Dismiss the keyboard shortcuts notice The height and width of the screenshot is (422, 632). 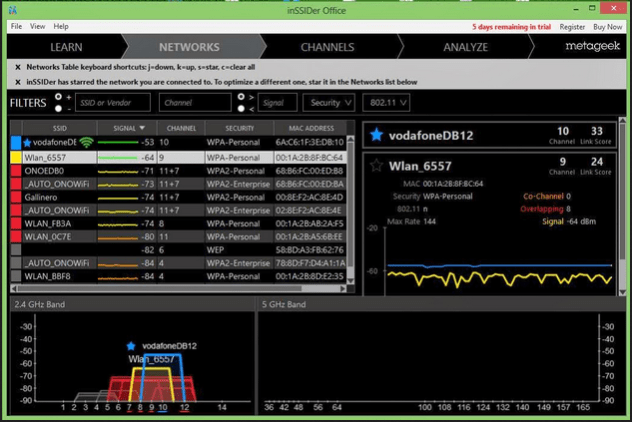18,67
